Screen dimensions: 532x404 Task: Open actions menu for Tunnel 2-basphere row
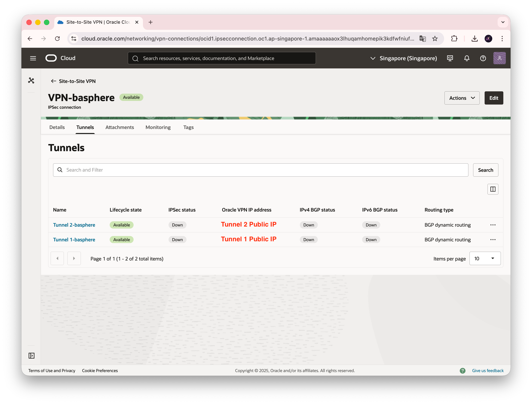point(493,225)
